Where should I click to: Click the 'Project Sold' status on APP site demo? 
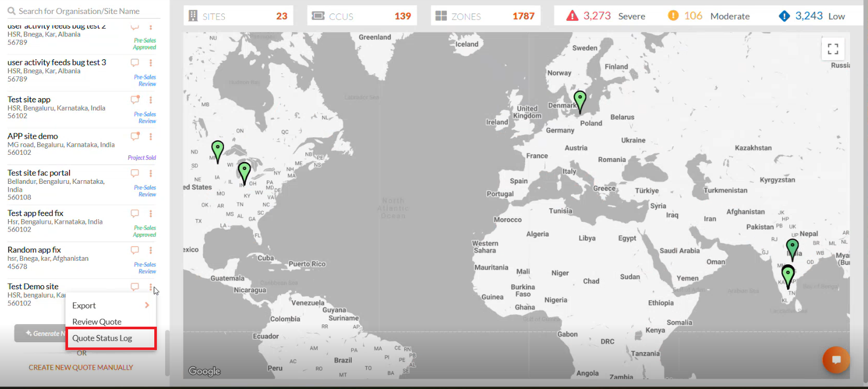142,158
